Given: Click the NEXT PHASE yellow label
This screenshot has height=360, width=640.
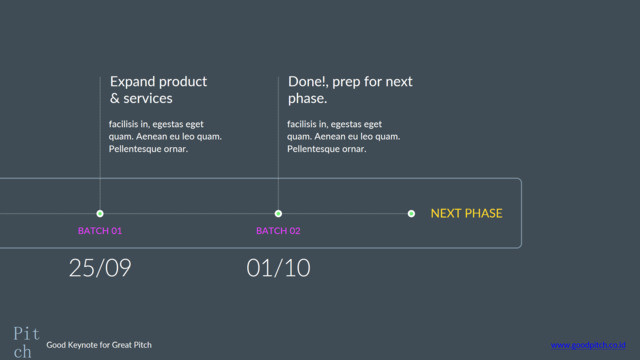Looking at the screenshot, I should pyautogui.click(x=467, y=213).
